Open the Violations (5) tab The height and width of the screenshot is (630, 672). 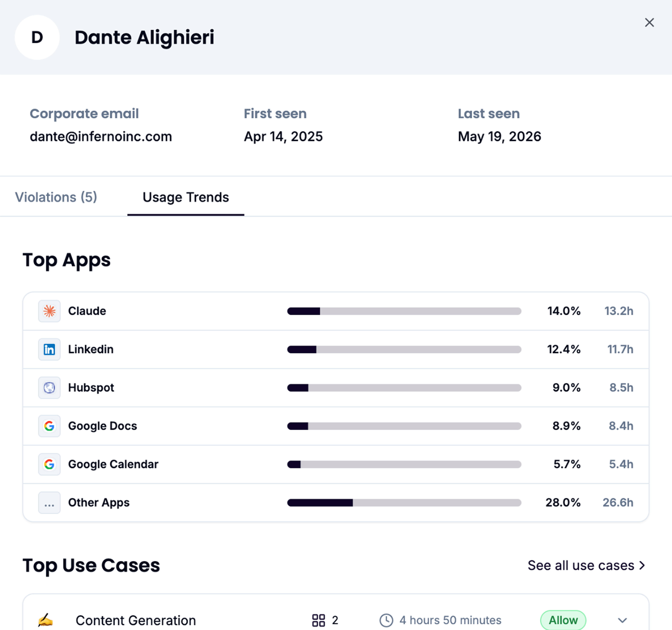(56, 197)
